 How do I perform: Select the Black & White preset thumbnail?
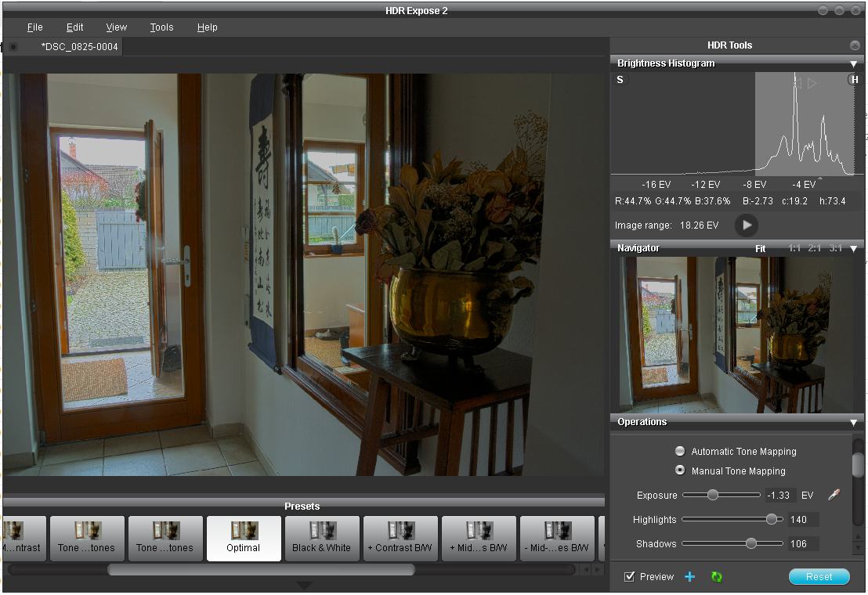click(x=322, y=538)
